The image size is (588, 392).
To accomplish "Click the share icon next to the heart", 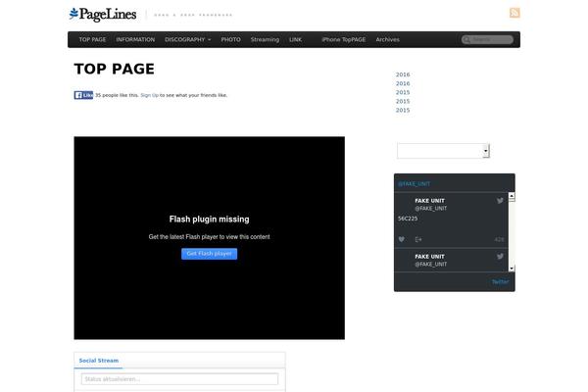I will point(418,239).
